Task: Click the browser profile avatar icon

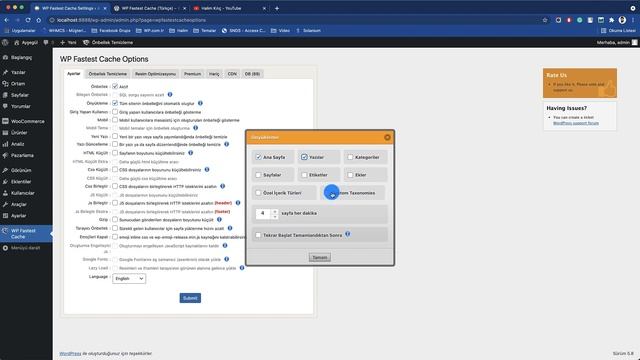Action: coord(622,20)
